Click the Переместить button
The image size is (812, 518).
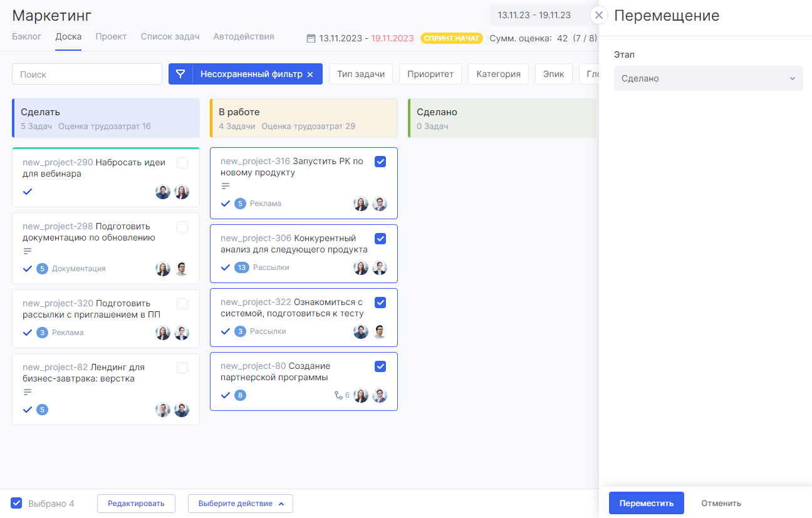click(647, 503)
